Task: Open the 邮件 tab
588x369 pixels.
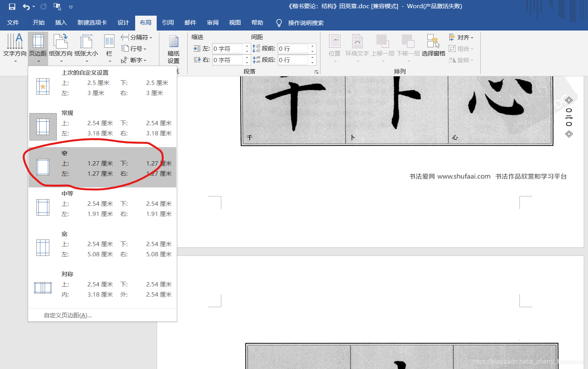Action: click(190, 23)
